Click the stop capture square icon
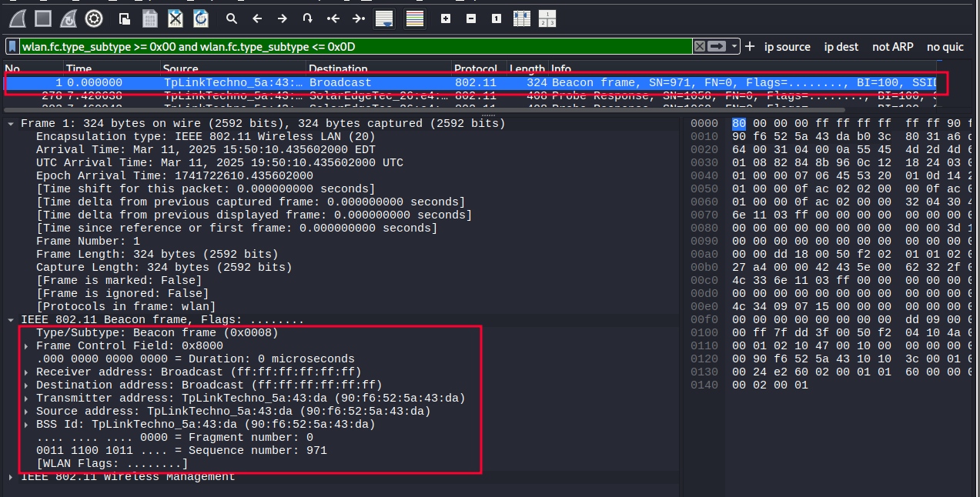This screenshot has width=980, height=497. click(43, 18)
